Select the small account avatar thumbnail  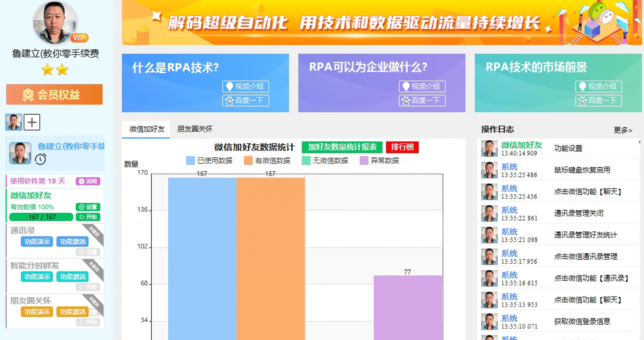(x=13, y=122)
